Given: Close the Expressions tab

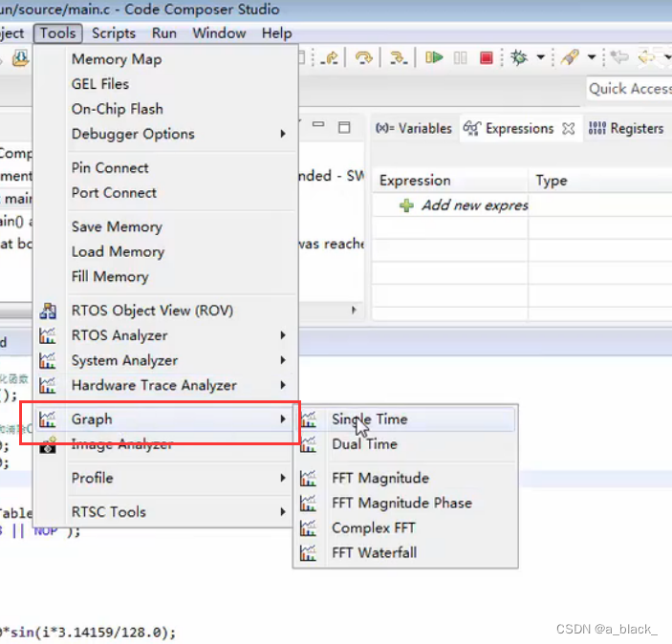Looking at the screenshot, I should (569, 128).
